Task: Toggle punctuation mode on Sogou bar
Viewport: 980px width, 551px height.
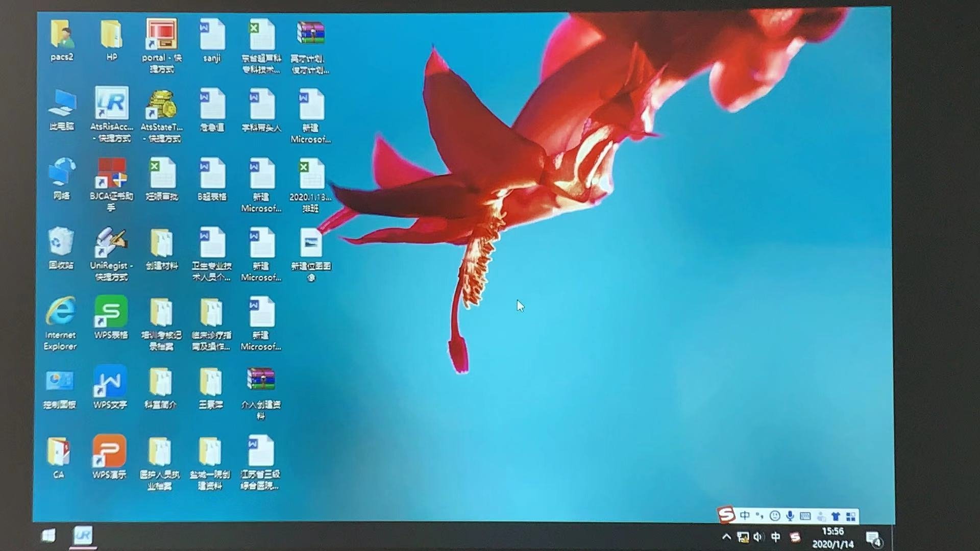Action: click(x=759, y=516)
